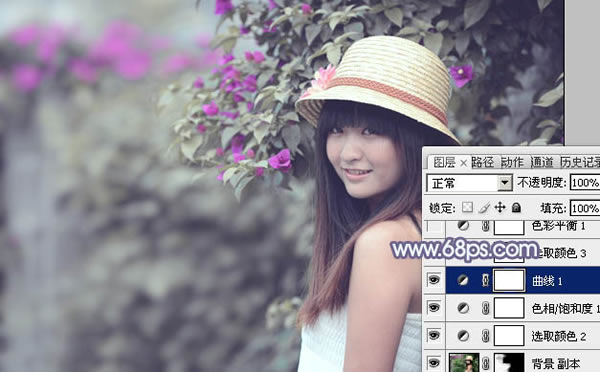
Task: Hide the 背景 副本 layer eye
Action: click(434, 362)
